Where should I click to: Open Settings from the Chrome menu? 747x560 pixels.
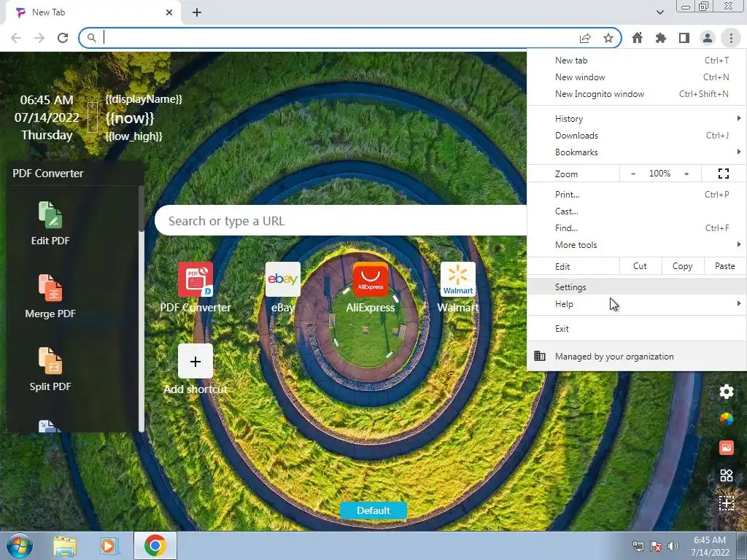click(636, 287)
